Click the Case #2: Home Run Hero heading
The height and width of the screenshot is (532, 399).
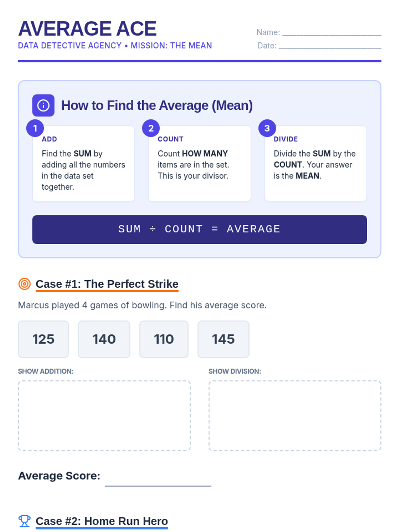pos(102,521)
